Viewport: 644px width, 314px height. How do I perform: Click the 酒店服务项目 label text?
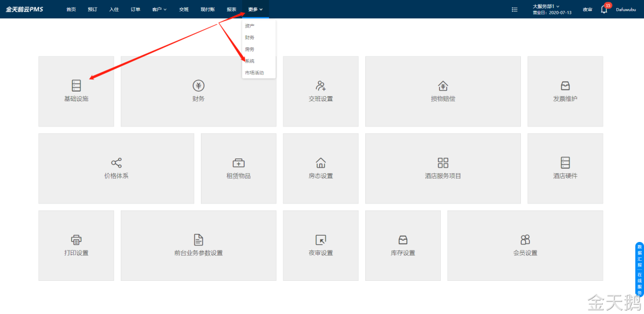coord(442,176)
